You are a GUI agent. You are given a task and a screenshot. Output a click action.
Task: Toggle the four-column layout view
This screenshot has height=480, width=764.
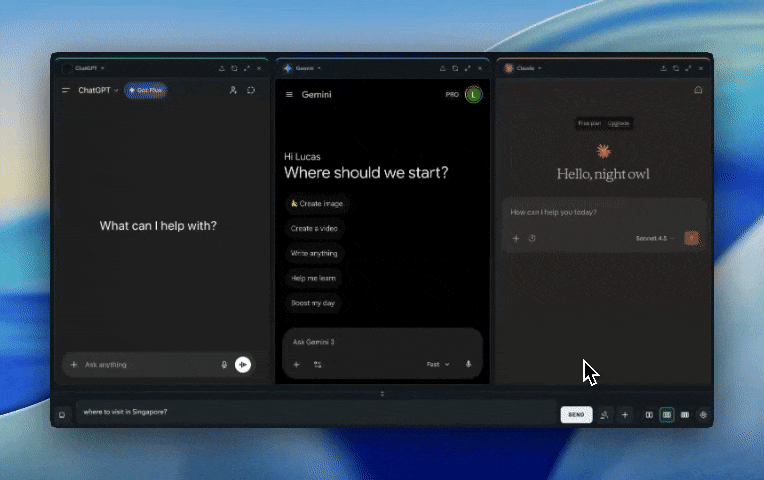click(685, 415)
